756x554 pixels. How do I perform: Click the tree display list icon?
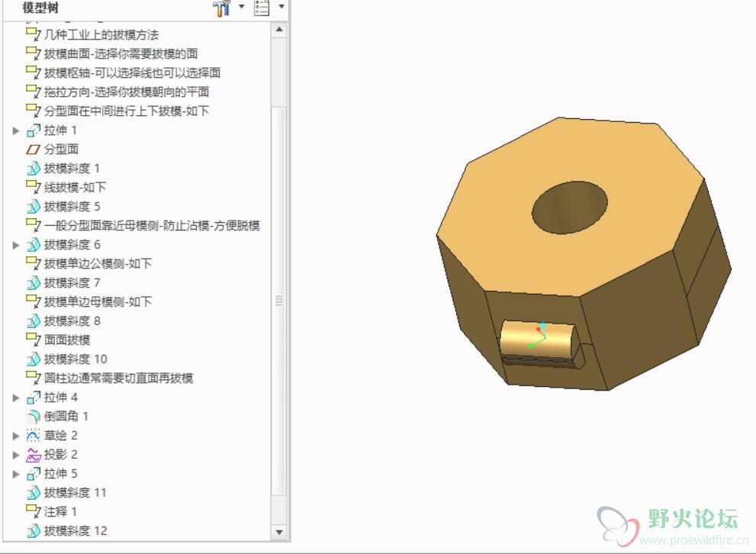coord(262,8)
